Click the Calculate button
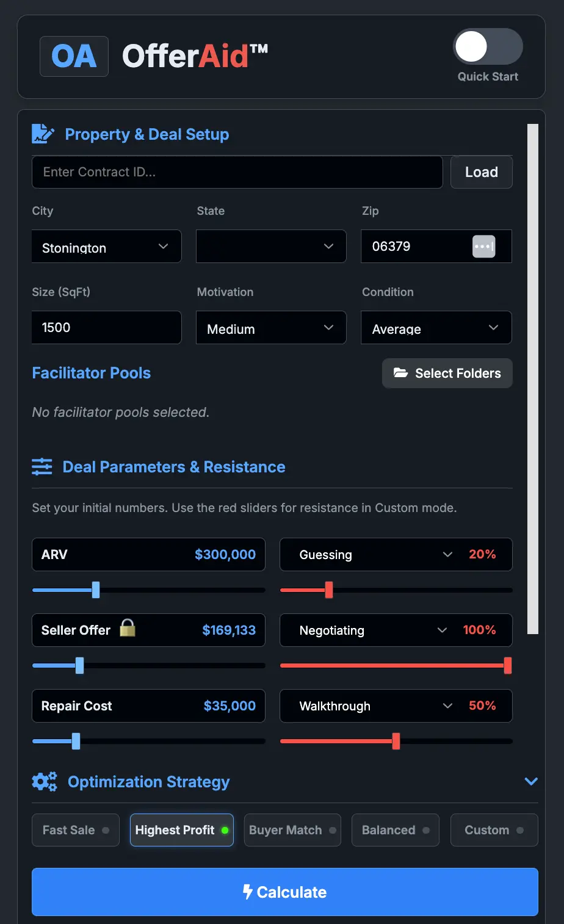Image resolution: width=564 pixels, height=924 pixels. click(x=284, y=892)
